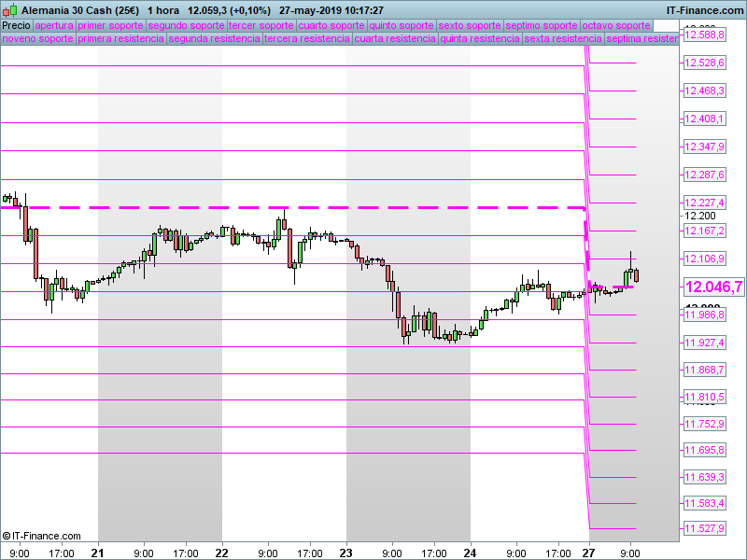The height and width of the screenshot is (560, 747).
Task: Select the sexta resistencia label
Action: click(563, 38)
